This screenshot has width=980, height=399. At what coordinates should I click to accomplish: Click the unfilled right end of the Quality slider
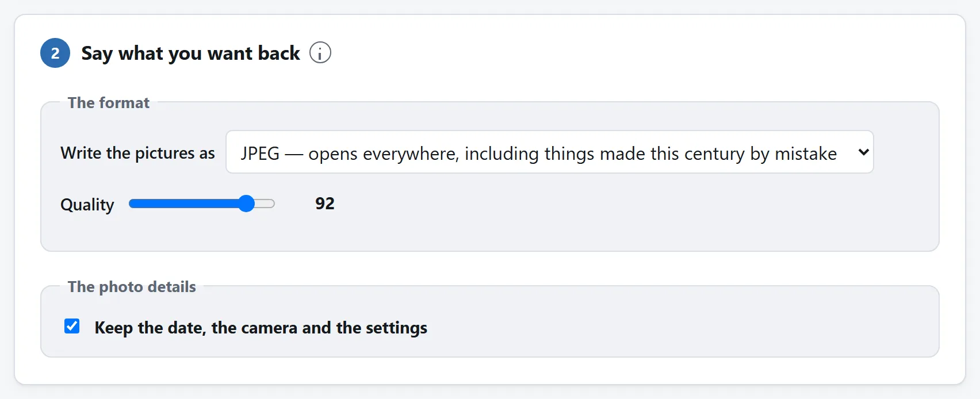[x=265, y=204]
